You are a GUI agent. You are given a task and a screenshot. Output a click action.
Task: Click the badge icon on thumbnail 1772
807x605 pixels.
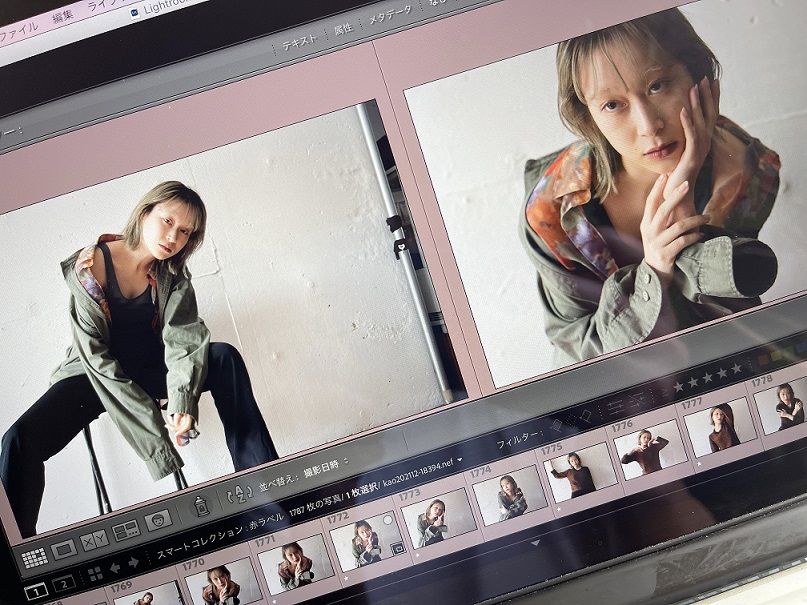398,549
